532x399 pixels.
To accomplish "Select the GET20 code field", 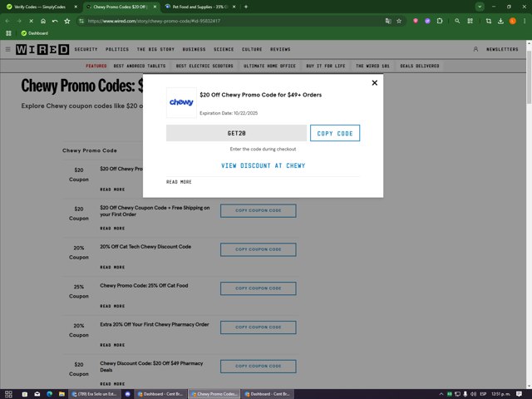I will tap(236, 133).
